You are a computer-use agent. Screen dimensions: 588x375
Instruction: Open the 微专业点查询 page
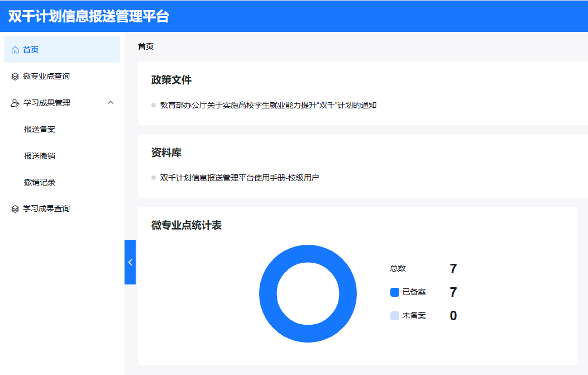[45, 76]
